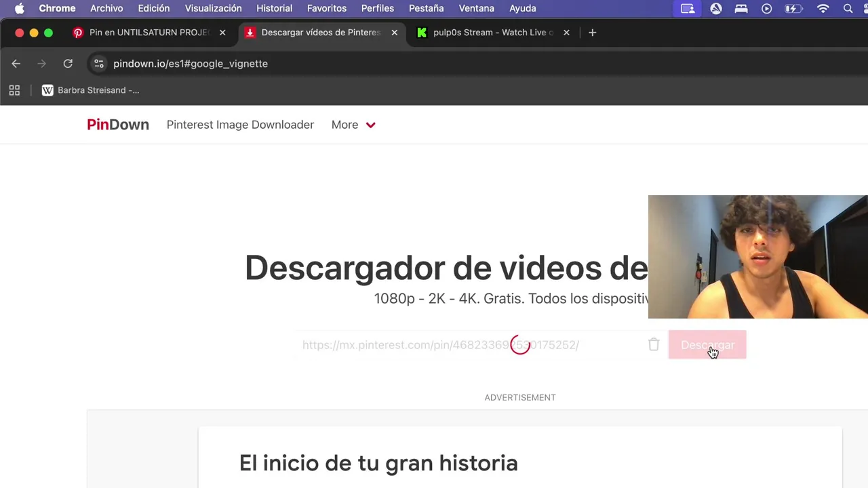
Task: Clear the URL with trash icon
Action: click(x=654, y=345)
